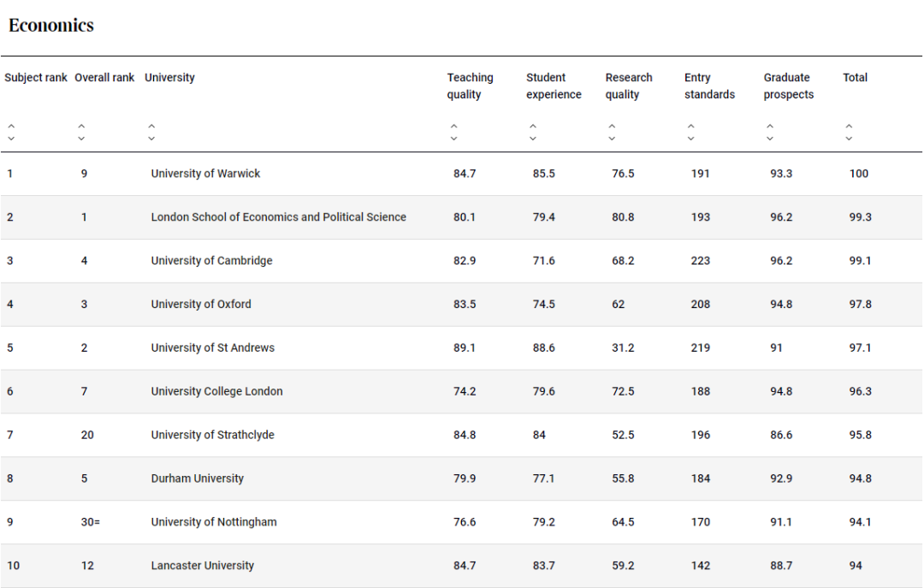Click the up sort arrow under Entry standards
Image resolution: width=924 pixels, height=588 pixels.
tap(691, 127)
